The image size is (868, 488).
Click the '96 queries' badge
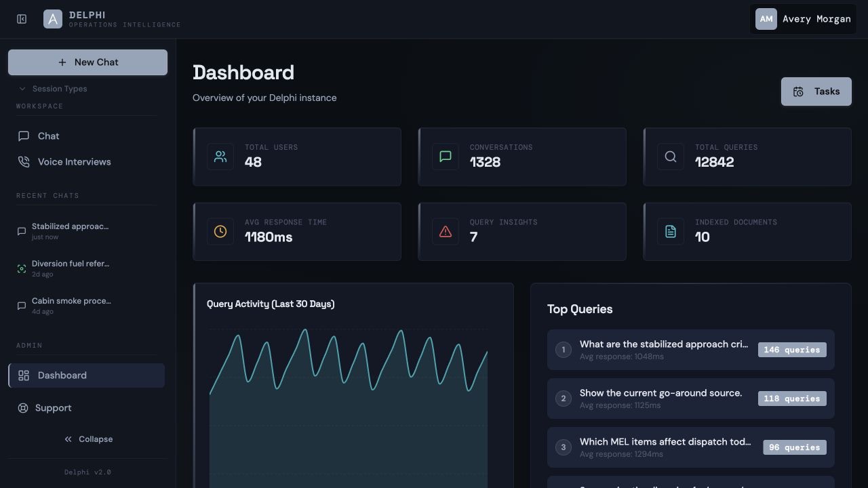point(795,447)
